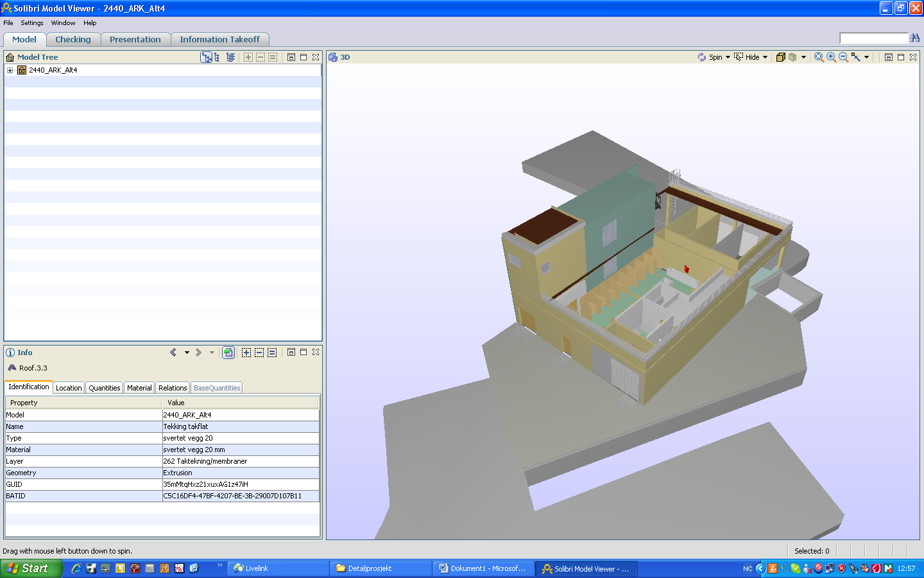Screen dimensions: 924x578
Task: Activate the Spin navigation tool
Action: coord(710,57)
